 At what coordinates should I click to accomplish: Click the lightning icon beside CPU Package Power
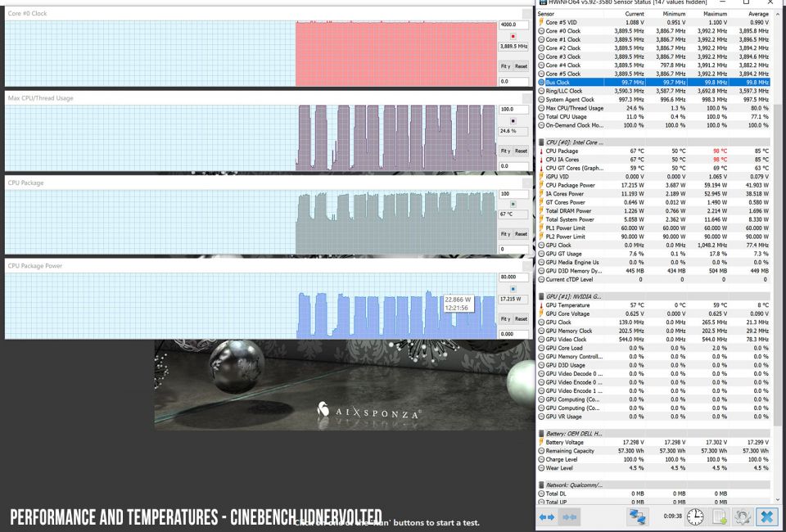coord(541,185)
